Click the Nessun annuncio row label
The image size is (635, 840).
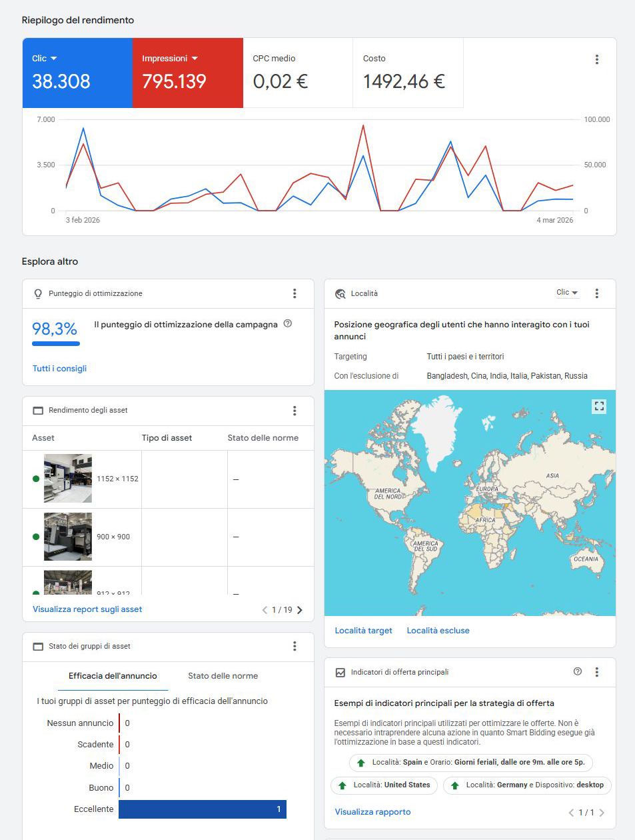pos(80,723)
